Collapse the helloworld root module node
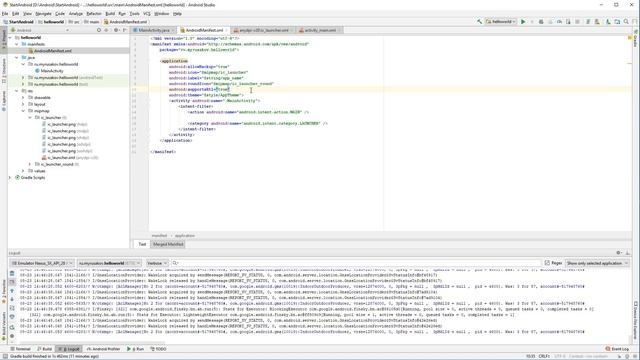 pos(10,38)
